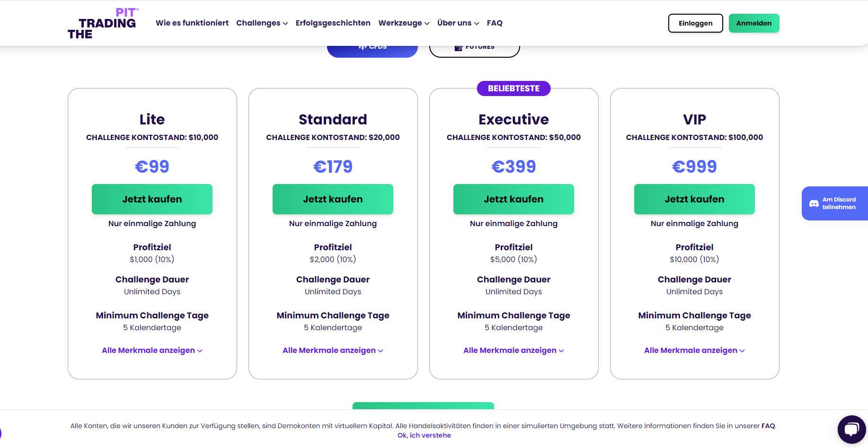Show all features of the Executive plan

[x=514, y=351]
